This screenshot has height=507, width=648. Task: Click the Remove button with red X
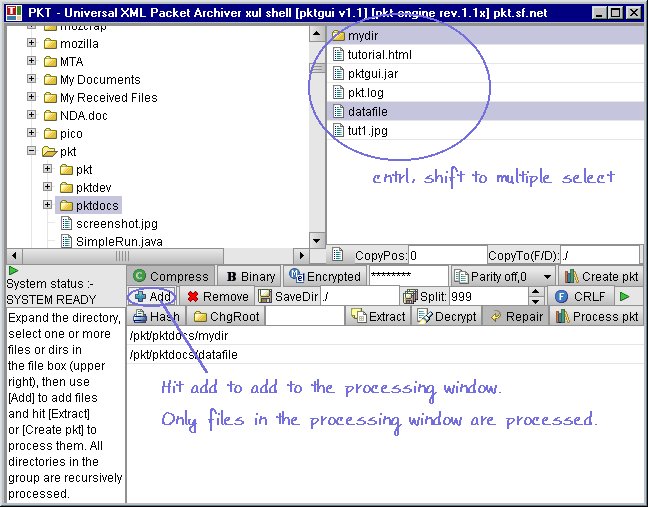(216, 297)
